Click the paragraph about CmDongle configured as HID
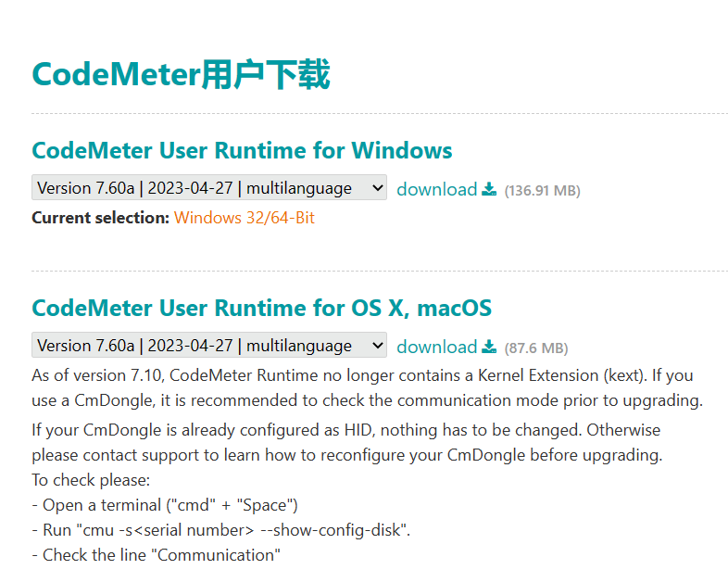Screen dimensions: 728x582 tap(346, 443)
